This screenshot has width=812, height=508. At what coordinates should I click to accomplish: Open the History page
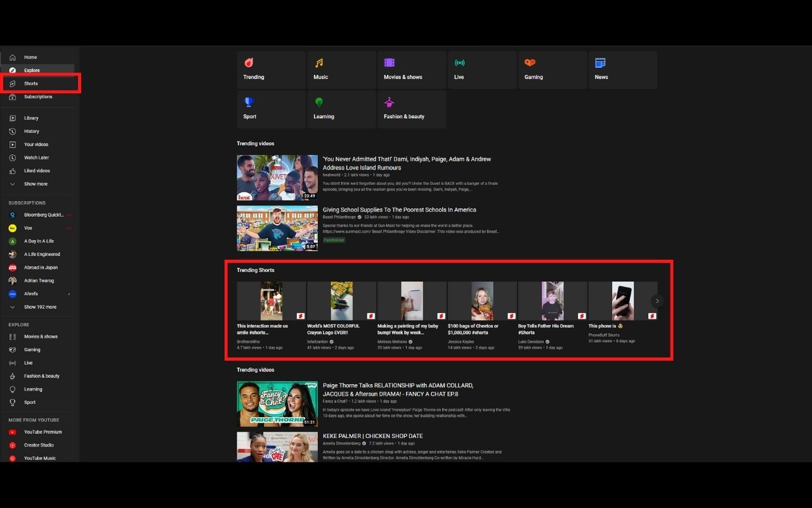pyautogui.click(x=31, y=131)
